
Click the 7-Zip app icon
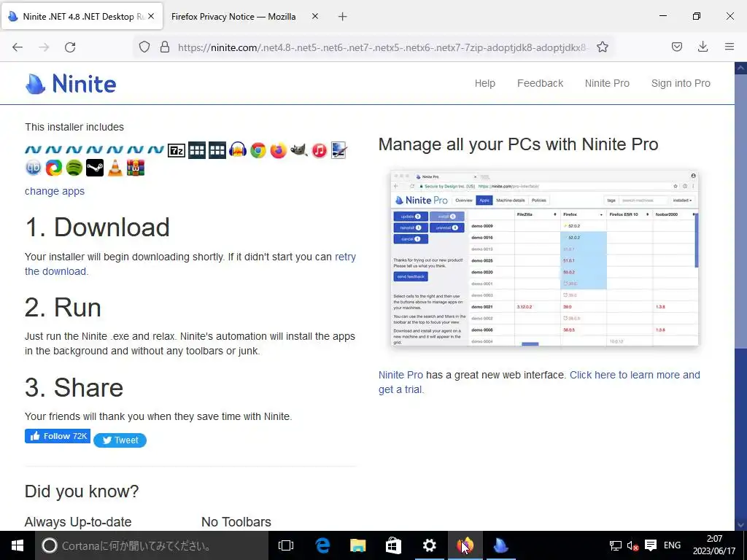point(177,150)
